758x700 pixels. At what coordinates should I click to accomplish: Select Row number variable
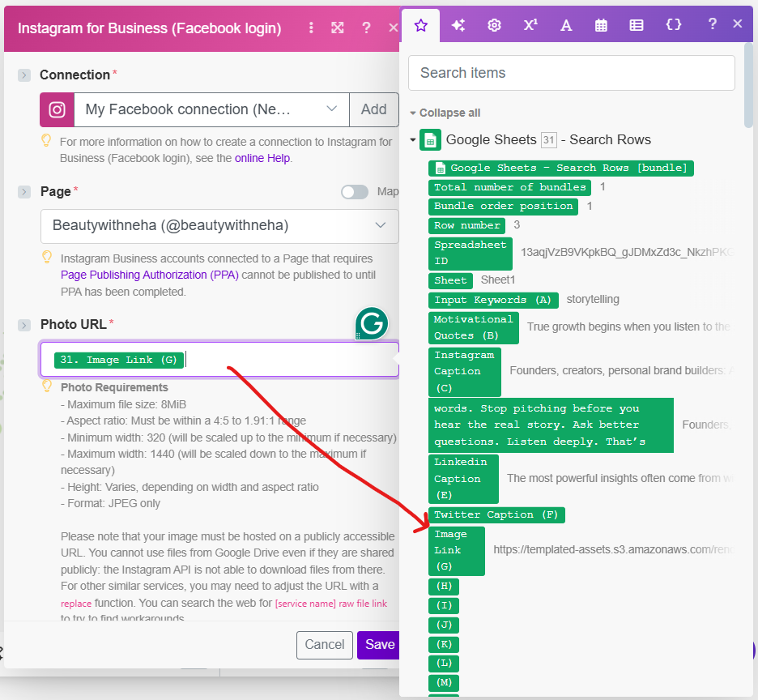(x=466, y=226)
